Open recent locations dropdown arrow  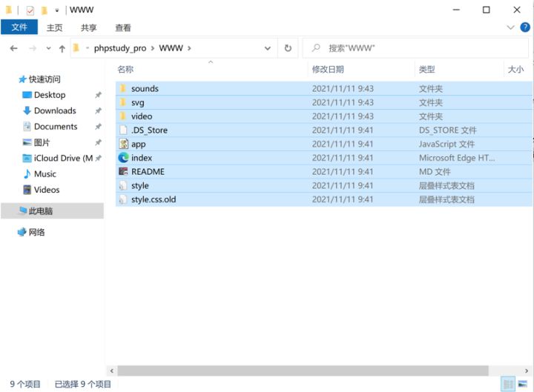[x=49, y=48]
